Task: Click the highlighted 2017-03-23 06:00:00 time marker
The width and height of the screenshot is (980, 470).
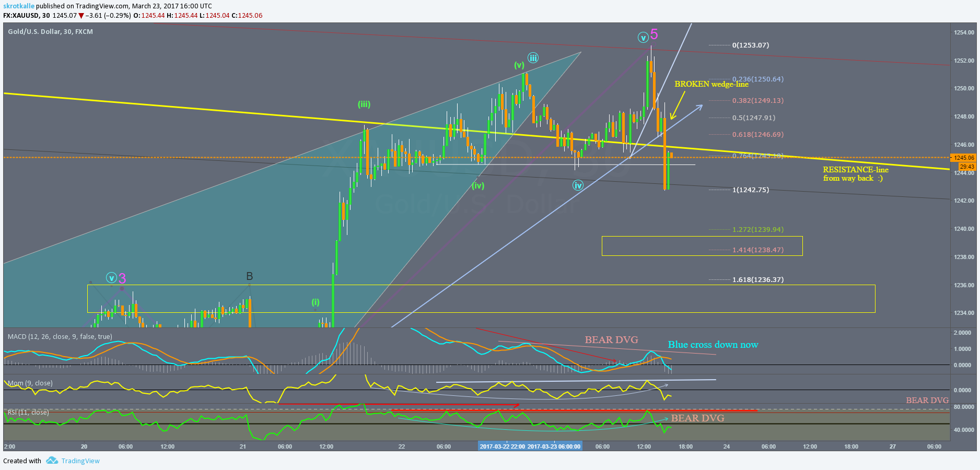Action: click(x=554, y=446)
